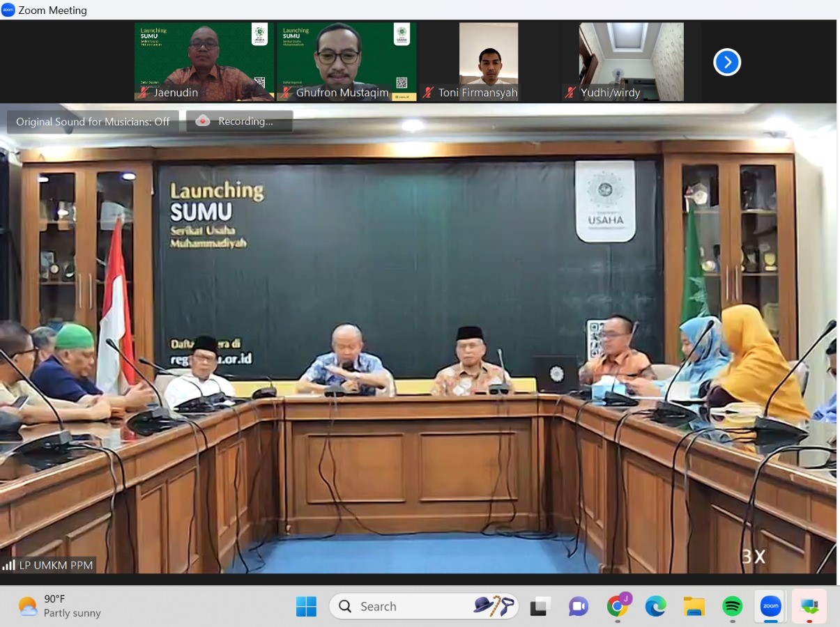Viewport: 840px width, 627px height.
Task: Click Yudhi/wirdy's muted microphone icon
Action: tap(571, 93)
